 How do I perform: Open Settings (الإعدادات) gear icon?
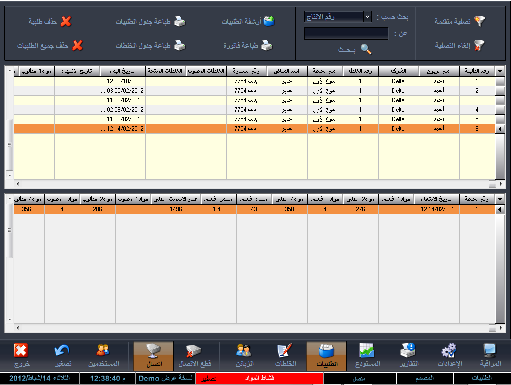tap(449, 356)
